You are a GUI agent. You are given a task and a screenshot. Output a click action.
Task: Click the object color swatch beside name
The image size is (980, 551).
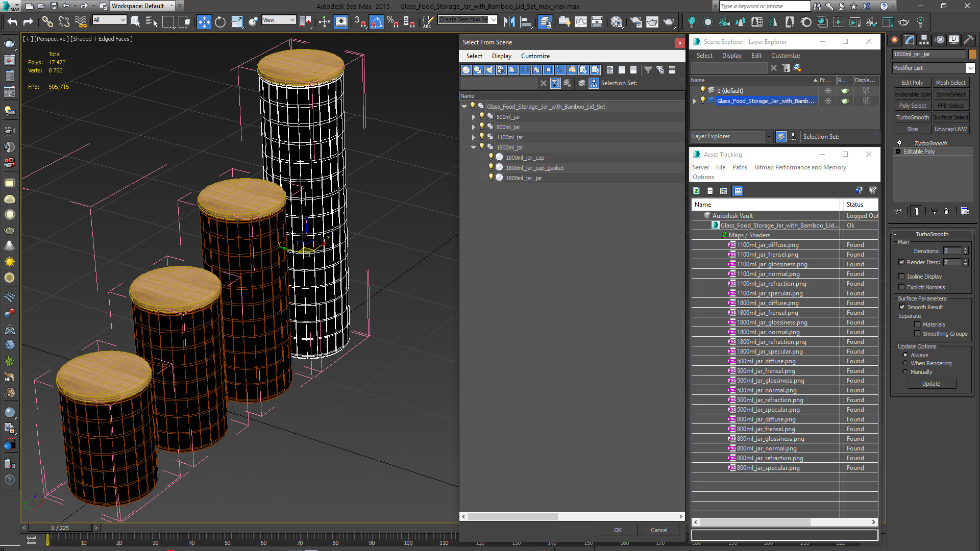[x=972, y=54]
